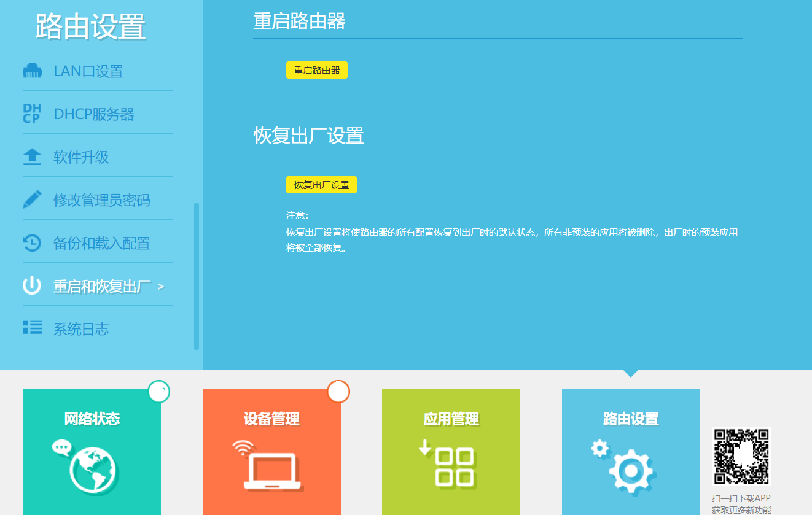Click the QR code for app download
812x515 pixels.
click(x=741, y=457)
